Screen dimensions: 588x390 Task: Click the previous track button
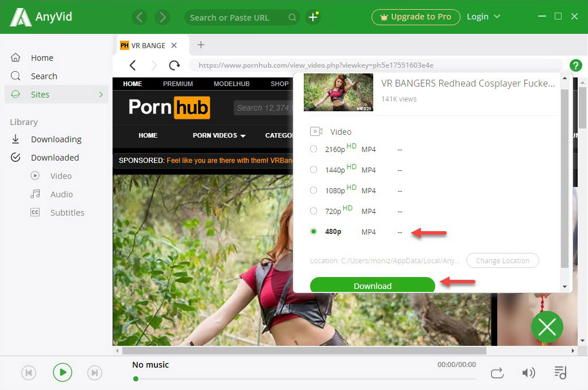coord(29,373)
